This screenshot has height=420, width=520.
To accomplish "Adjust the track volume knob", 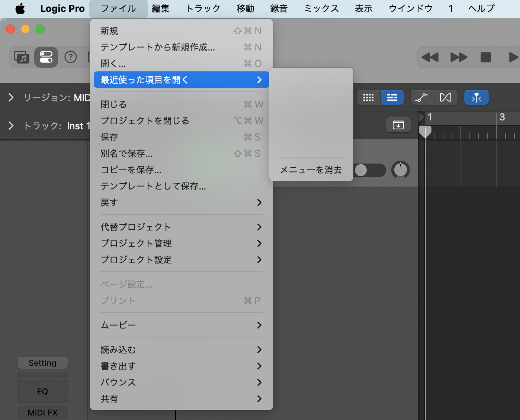I will (x=401, y=170).
